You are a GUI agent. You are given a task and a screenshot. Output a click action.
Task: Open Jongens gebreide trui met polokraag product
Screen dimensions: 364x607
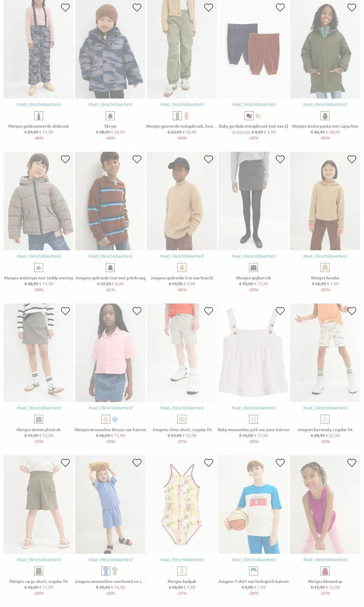click(x=110, y=278)
